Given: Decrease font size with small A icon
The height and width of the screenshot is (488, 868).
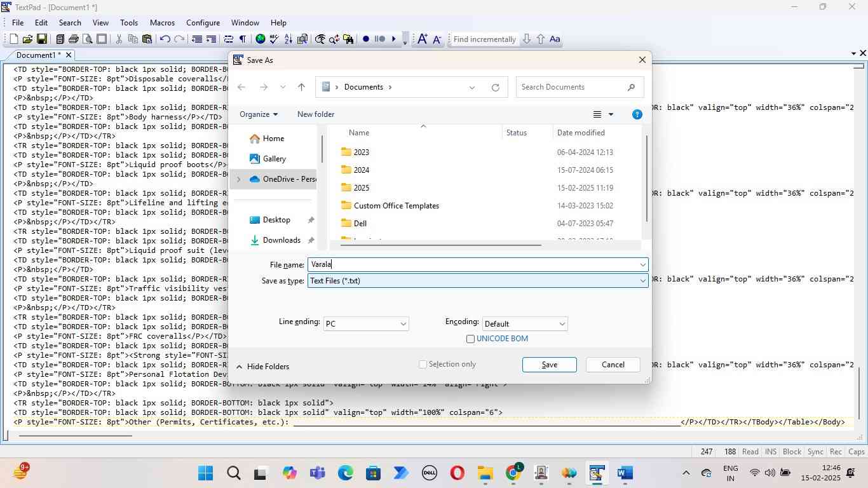Looking at the screenshot, I should coord(437,39).
